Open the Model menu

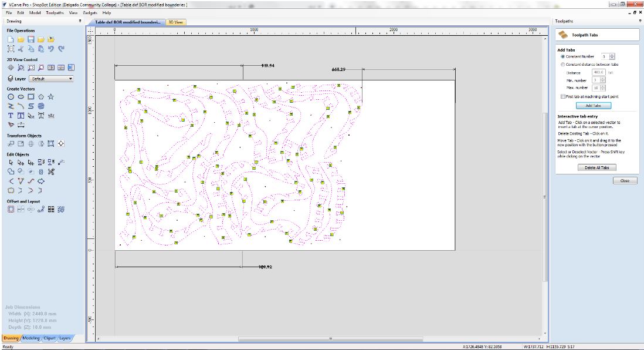coord(35,13)
